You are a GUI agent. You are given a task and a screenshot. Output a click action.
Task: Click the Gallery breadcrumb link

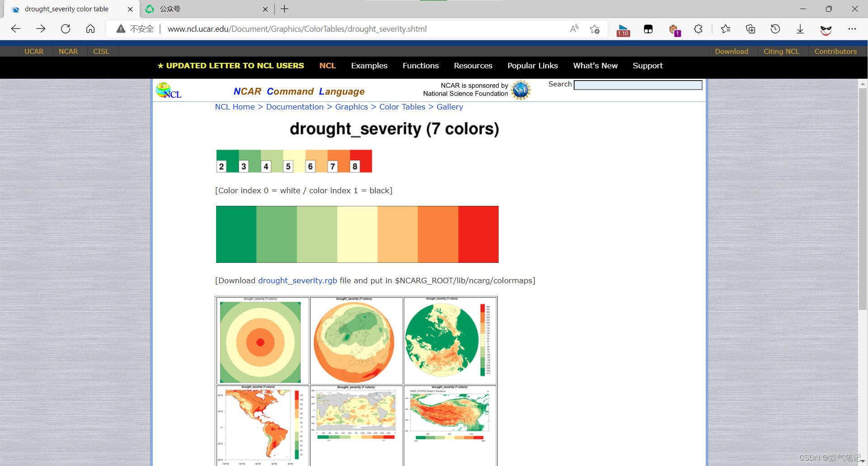pyautogui.click(x=450, y=107)
